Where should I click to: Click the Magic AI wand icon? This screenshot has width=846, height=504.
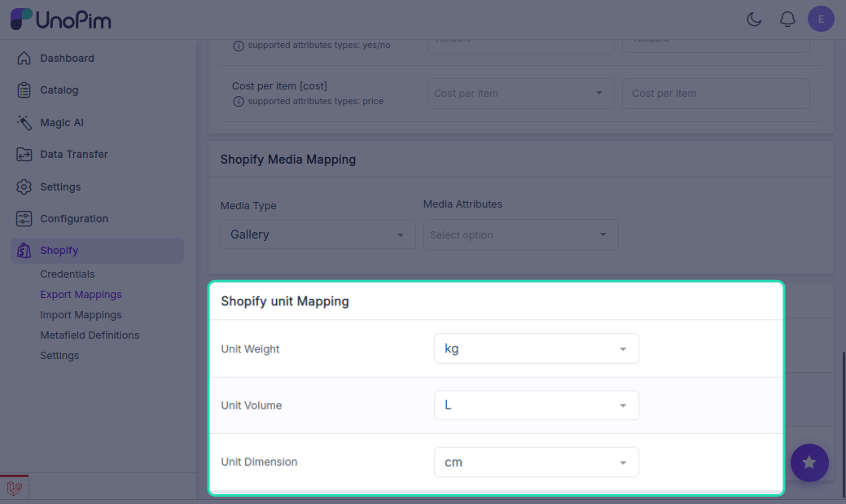[24, 122]
